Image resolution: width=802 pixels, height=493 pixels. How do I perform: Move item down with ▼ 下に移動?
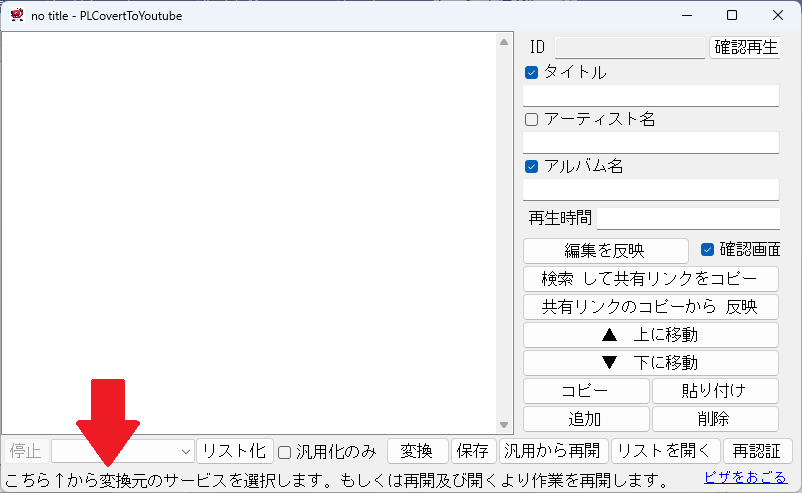coord(650,362)
